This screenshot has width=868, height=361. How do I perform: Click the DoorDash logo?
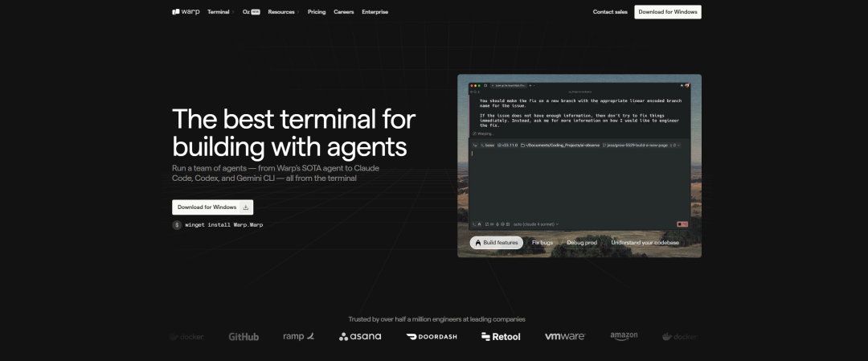432,336
